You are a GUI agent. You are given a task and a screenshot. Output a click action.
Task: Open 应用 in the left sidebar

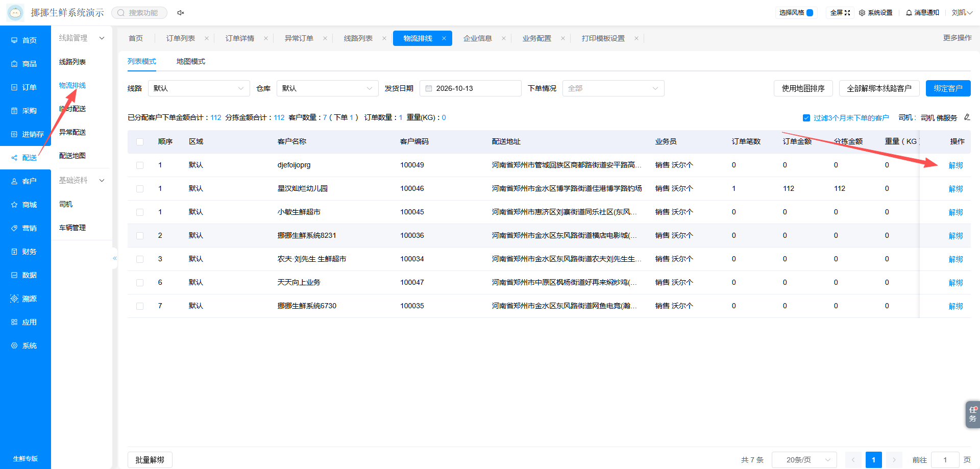pos(26,322)
